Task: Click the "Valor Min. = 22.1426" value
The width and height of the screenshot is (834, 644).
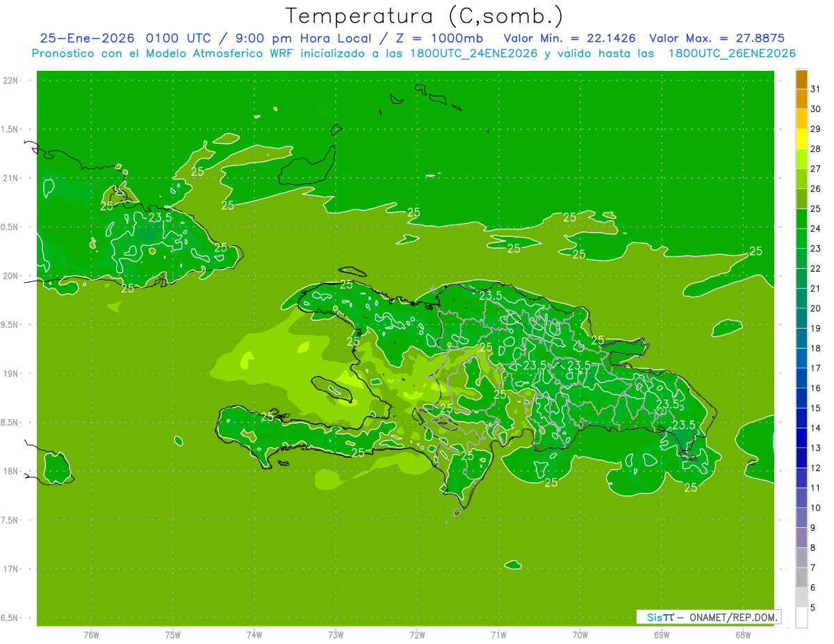Action: pos(569,38)
